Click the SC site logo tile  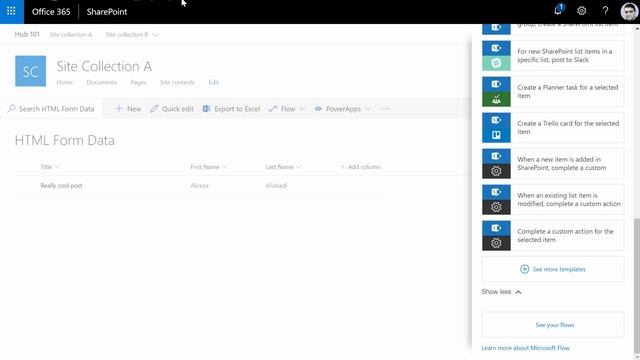click(31, 71)
